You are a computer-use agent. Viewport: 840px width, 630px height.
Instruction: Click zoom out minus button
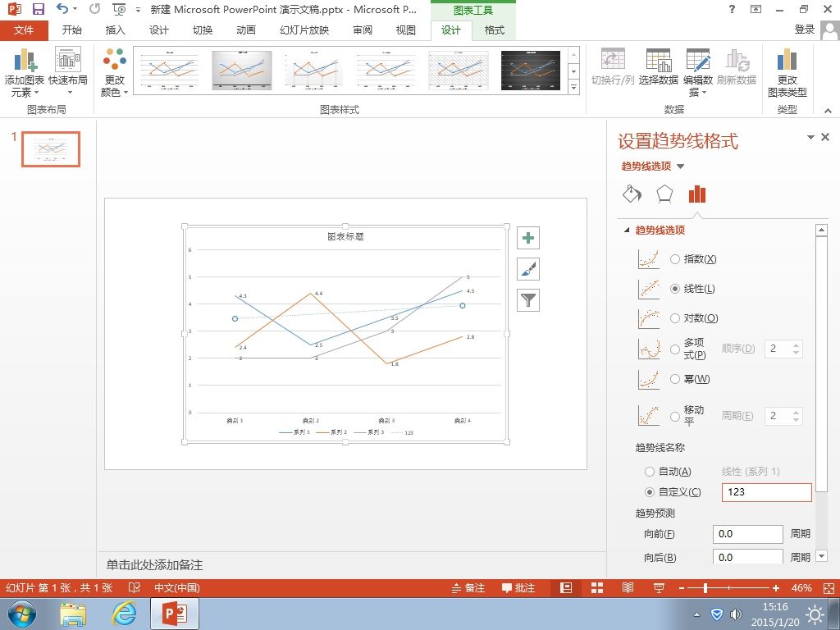click(682, 588)
